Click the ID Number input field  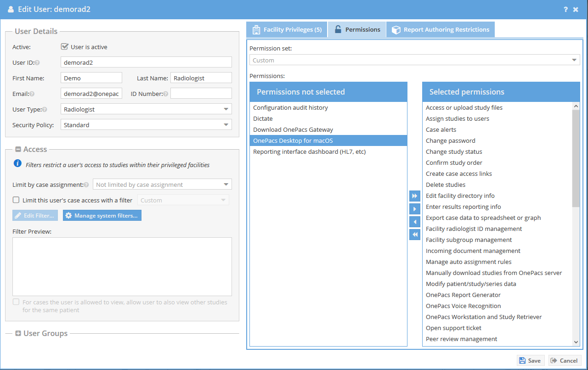[201, 94]
